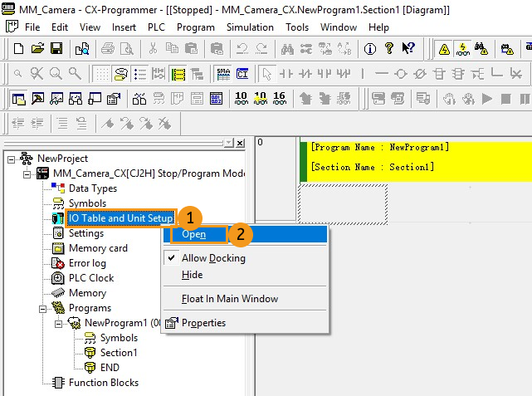532x396 pixels.
Task: Select the arrow selection mode tool
Action: pos(266,74)
